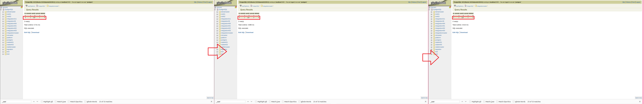This screenshot has width=644, height=104.
Task: Click the _user find field in 4.885 ms window
Action: (x=231, y=101)
